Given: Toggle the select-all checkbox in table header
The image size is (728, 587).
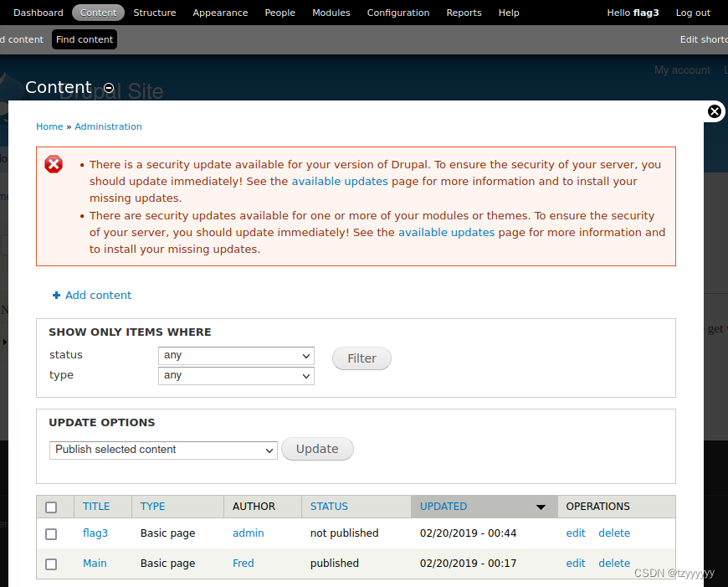Looking at the screenshot, I should pos(51,507).
